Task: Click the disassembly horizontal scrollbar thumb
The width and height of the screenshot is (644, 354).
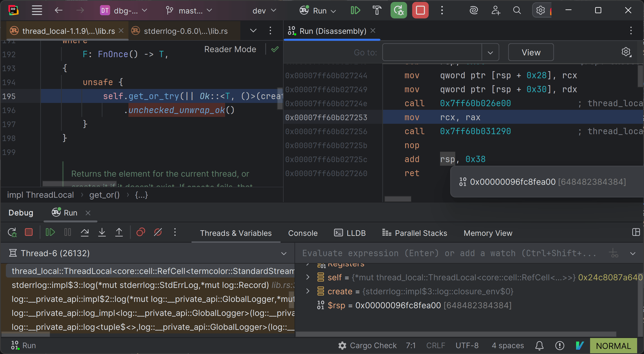Action: [398, 199]
